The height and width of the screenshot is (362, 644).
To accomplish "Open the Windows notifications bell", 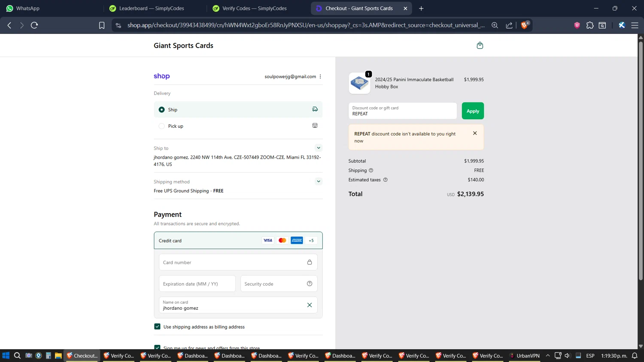I will tap(635, 356).
